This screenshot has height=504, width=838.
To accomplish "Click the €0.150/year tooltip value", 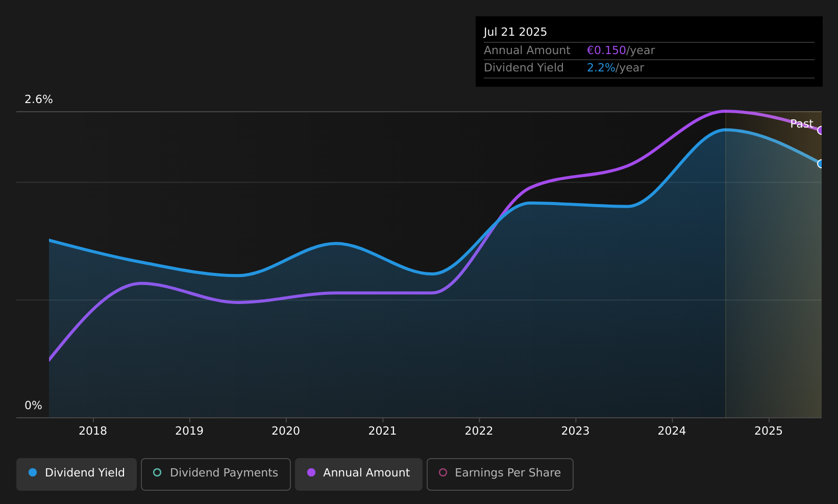I will click(621, 51).
